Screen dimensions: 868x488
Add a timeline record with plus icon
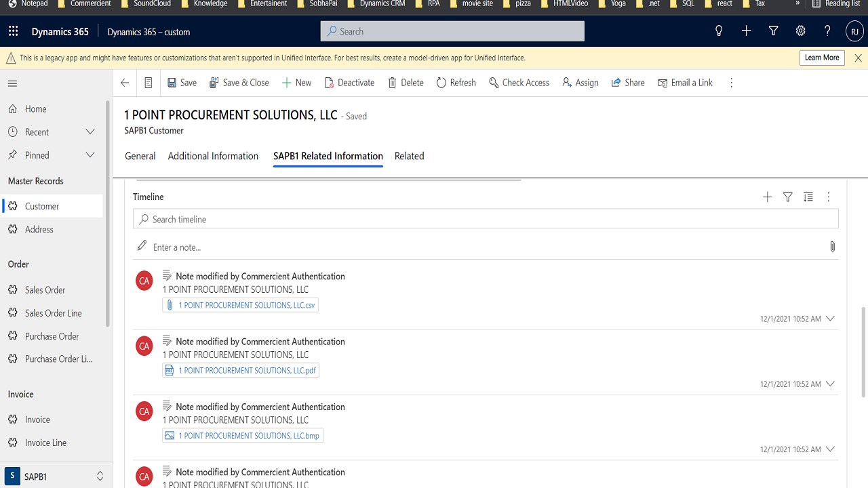coord(767,197)
